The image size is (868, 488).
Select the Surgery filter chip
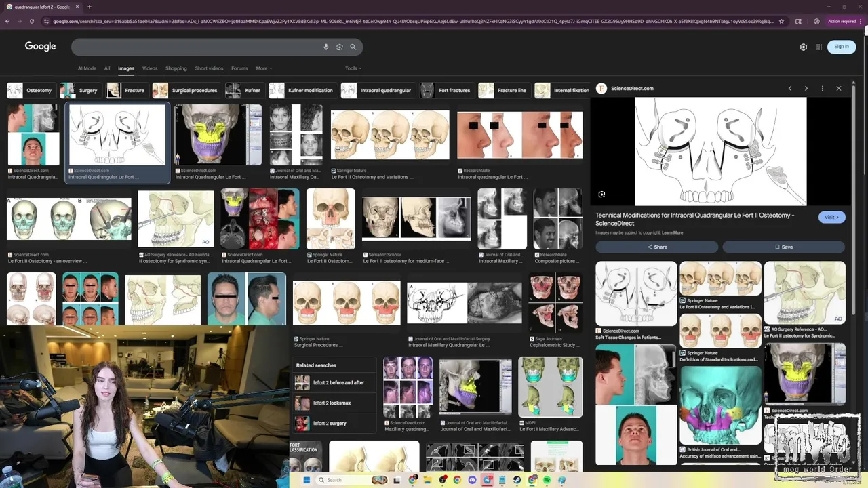pyautogui.click(x=80, y=90)
